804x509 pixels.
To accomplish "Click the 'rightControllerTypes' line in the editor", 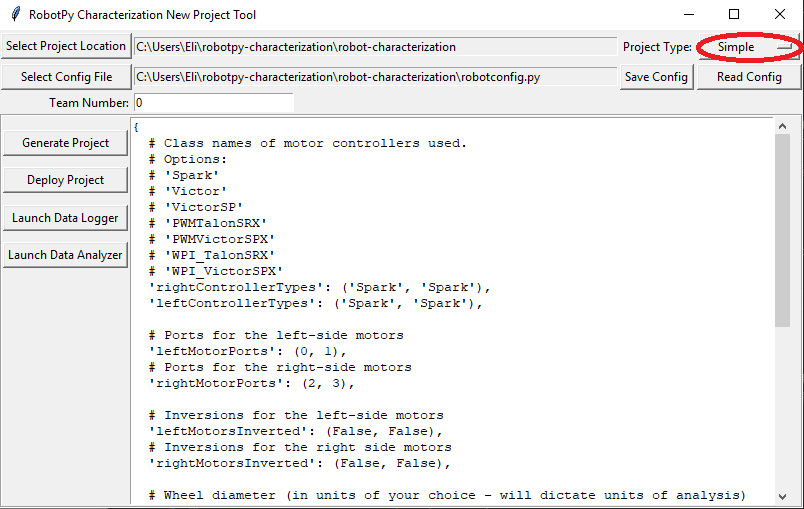I will [319, 288].
